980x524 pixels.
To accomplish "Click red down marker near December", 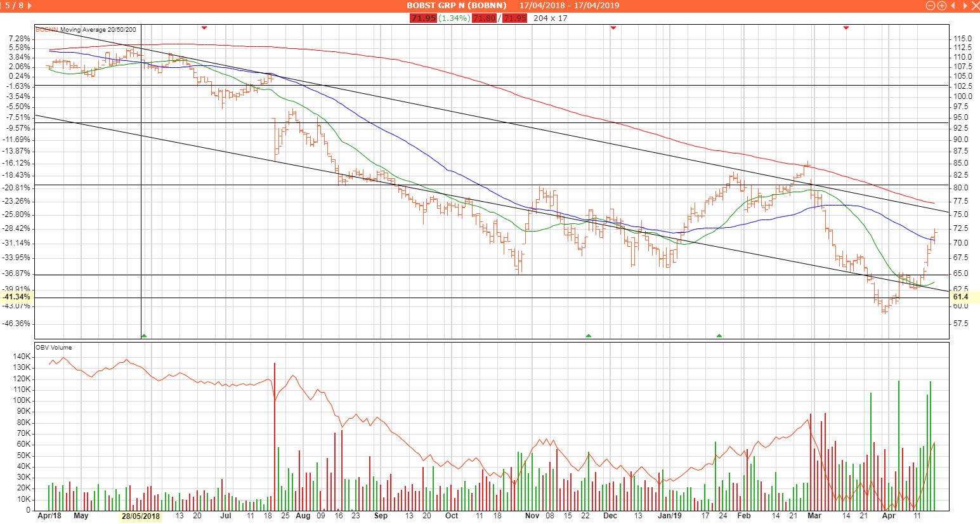I will (x=613, y=28).
